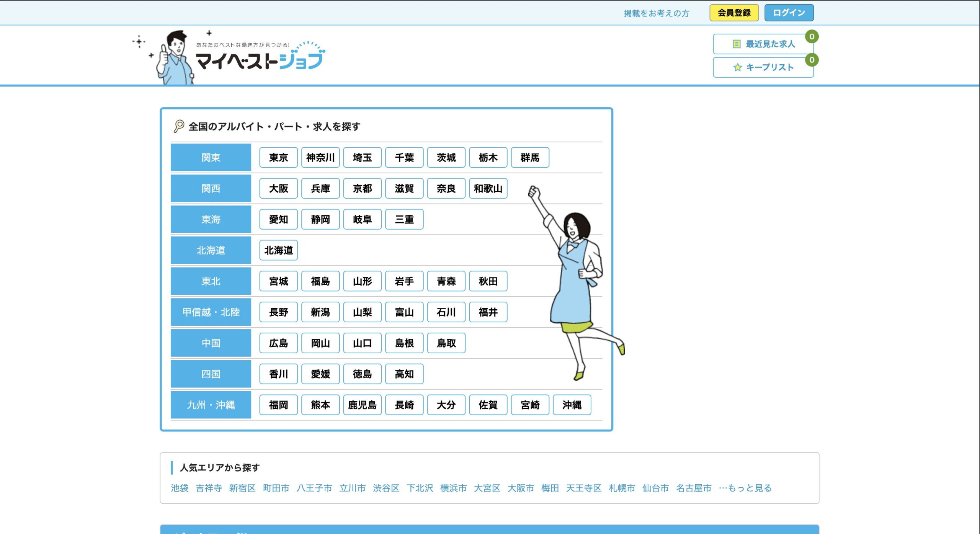980x534 pixels.
Task: Click the green 0 badge on キープリスト
Action: coord(811,60)
